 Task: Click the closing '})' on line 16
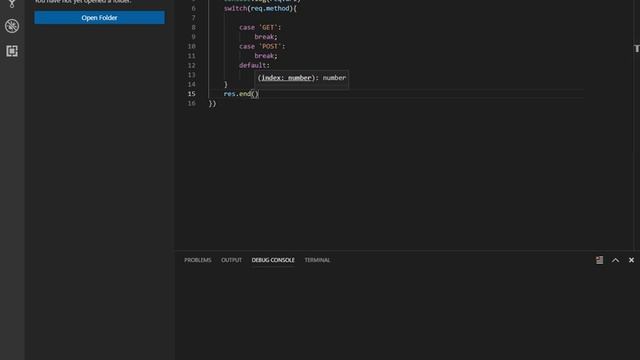[x=212, y=104]
